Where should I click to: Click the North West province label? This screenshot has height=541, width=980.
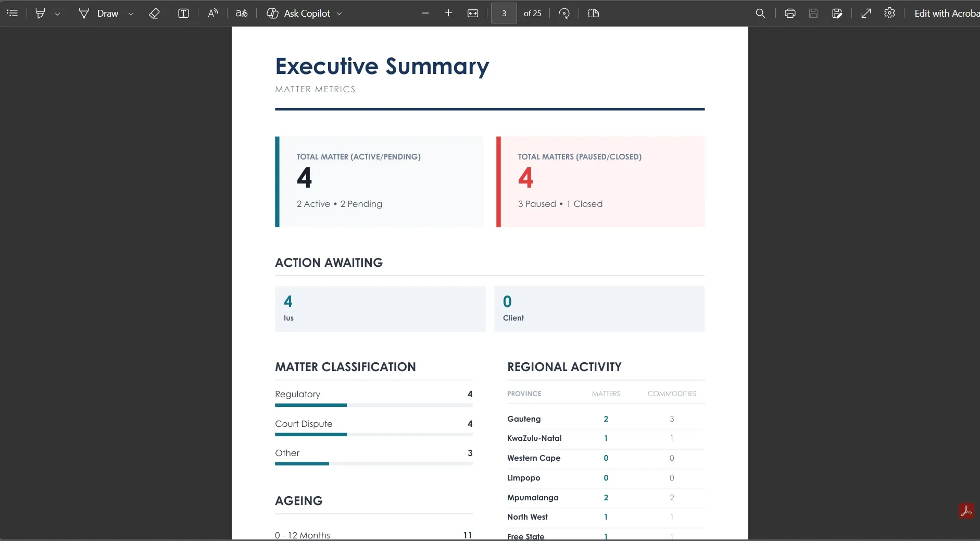[527, 517]
